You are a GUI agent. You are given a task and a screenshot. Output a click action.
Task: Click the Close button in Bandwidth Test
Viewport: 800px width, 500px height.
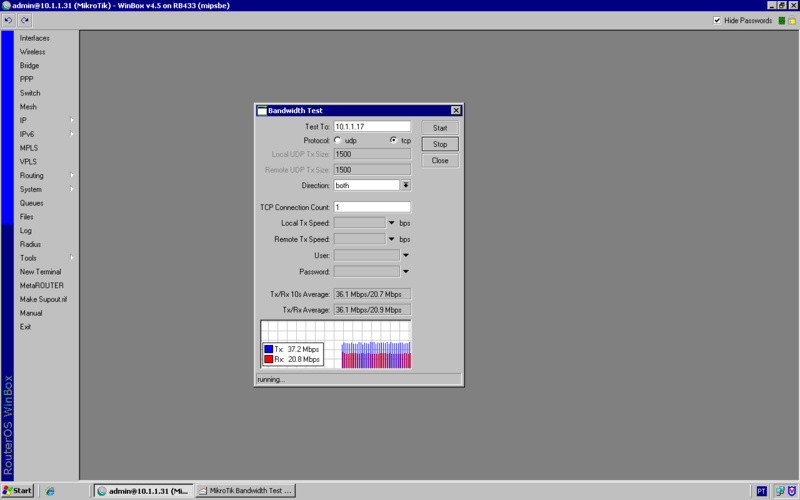(x=440, y=161)
